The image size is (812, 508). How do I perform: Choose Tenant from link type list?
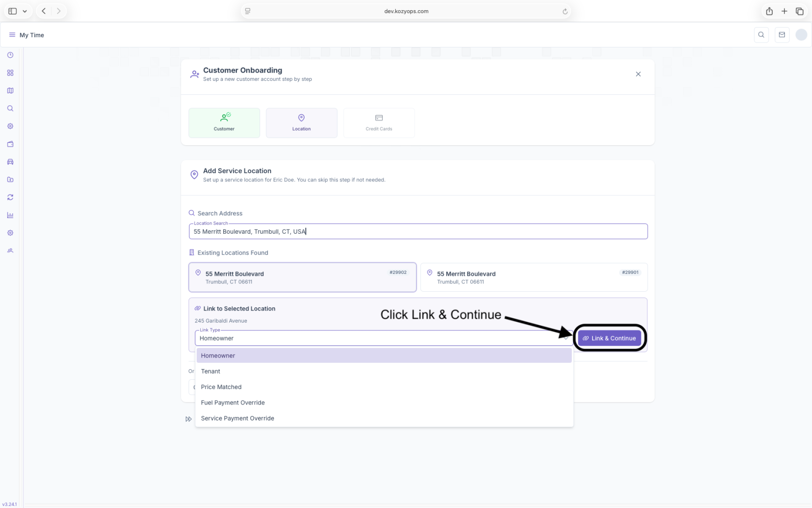(x=211, y=371)
